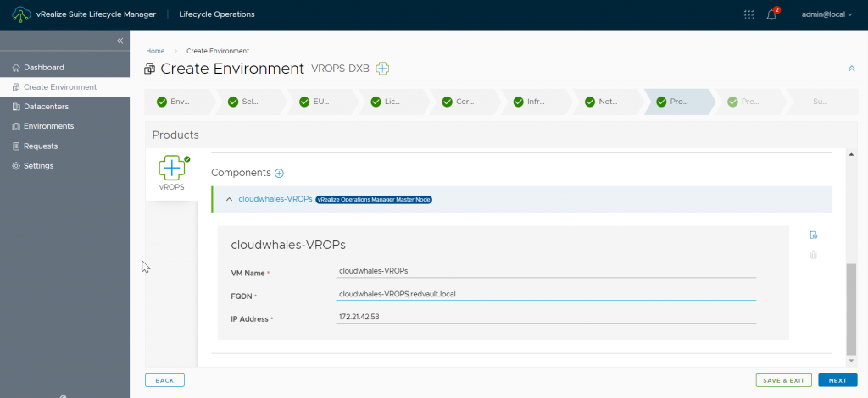Screen dimensions: 868x398
Task: Open Requests in the sidebar
Action: click(x=64, y=146)
